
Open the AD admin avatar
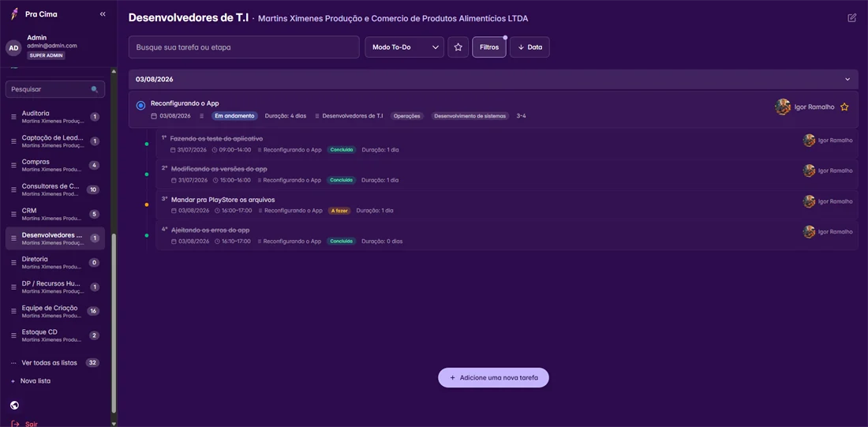tap(14, 47)
